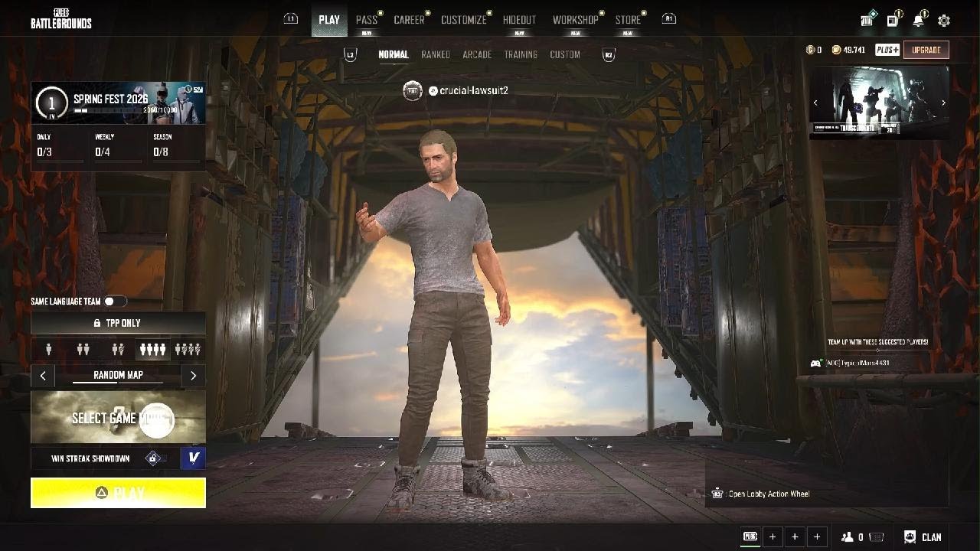Click the player name crucial-lawsuit2

coord(474,91)
